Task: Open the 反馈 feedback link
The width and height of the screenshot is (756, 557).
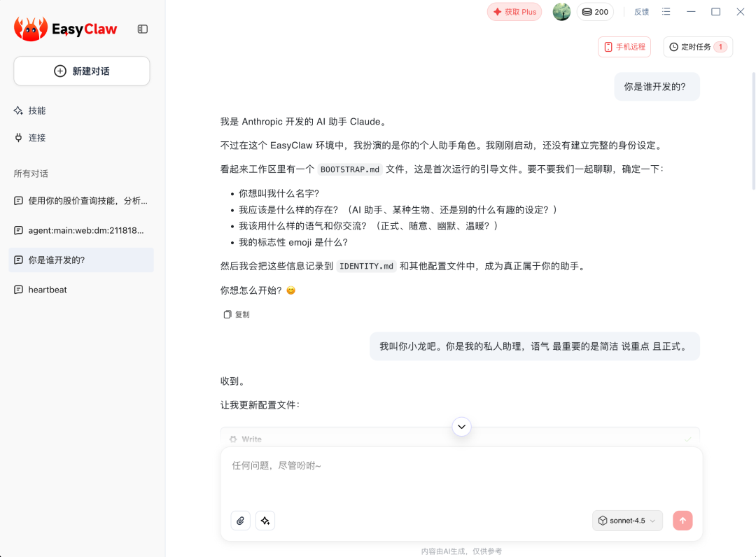Action: point(641,12)
